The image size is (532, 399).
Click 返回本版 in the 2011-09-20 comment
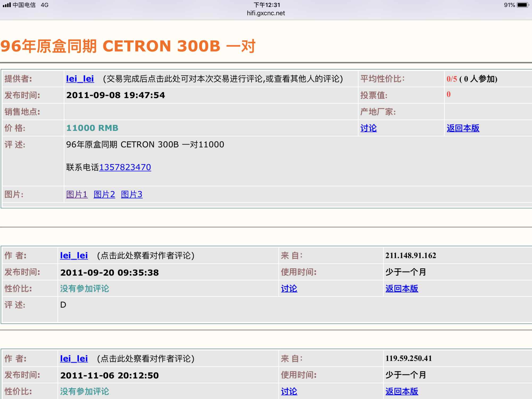coord(402,289)
